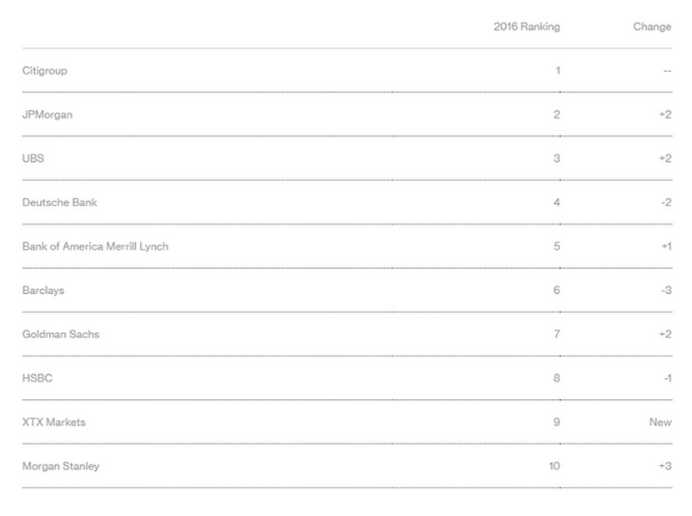Select Citigroup's ranking number 1
This screenshot has height=516, width=692.
pos(557,71)
